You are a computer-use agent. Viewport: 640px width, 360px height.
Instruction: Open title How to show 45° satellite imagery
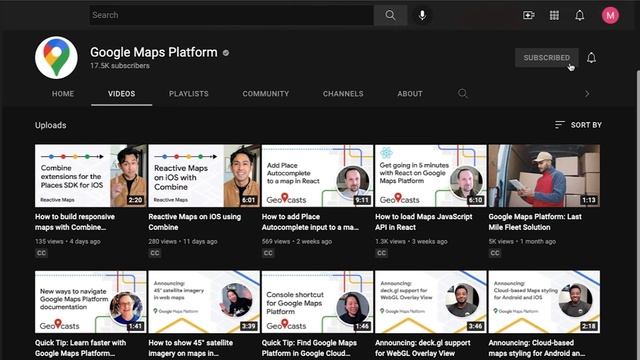pyautogui.click(x=191, y=348)
